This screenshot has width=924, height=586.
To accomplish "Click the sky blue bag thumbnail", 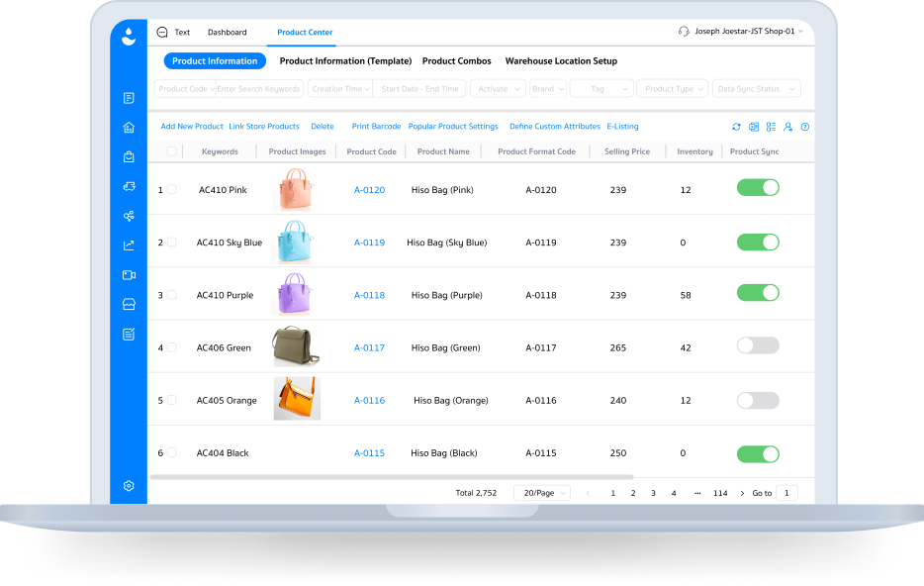I will coord(294,242).
